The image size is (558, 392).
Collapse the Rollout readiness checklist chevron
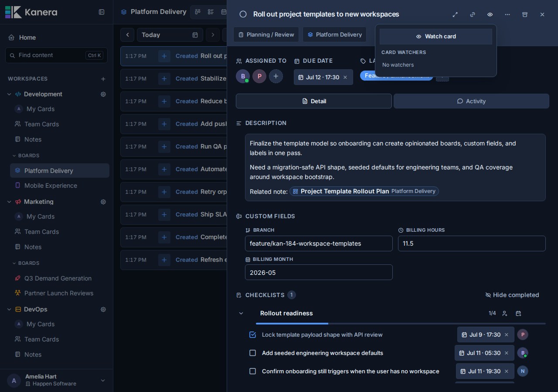tap(241, 313)
